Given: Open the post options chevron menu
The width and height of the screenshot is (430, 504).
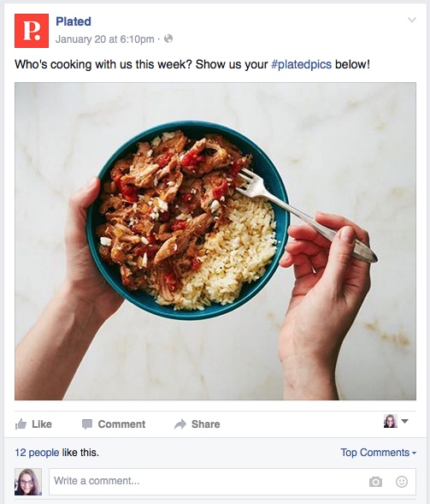Looking at the screenshot, I should pos(412,20).
